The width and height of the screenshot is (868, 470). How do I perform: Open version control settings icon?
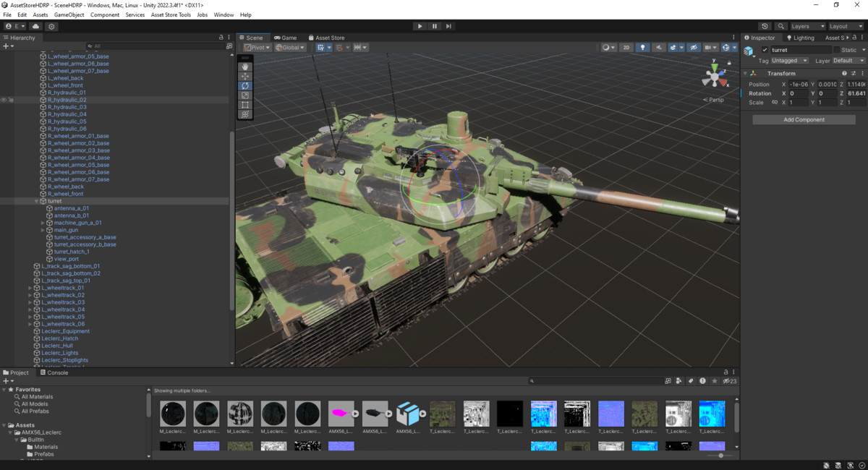point(52,26)
